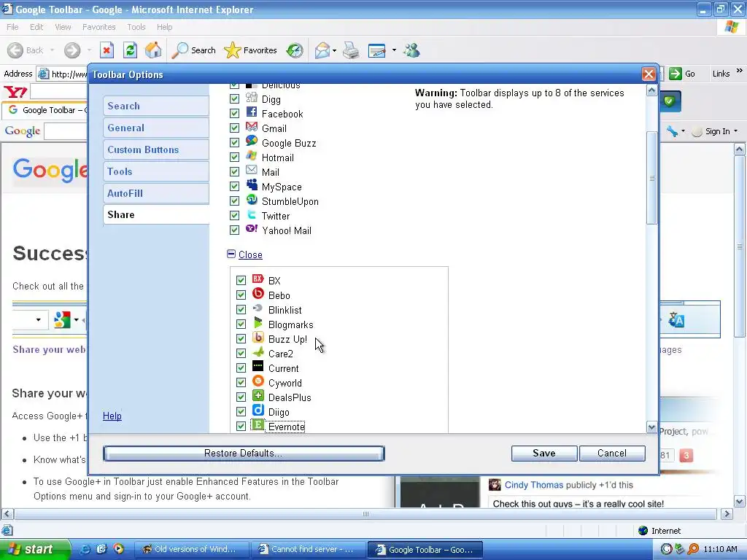Open the Back button history dropdown

click(52, 50)
